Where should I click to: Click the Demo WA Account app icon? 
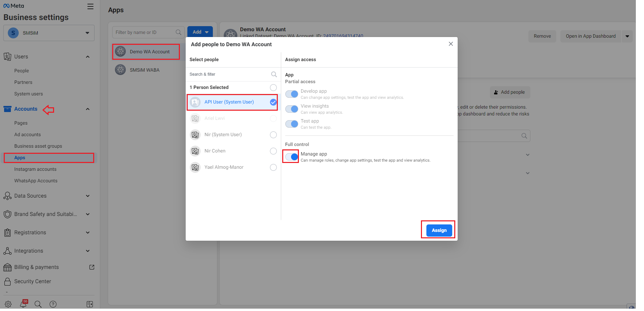click(120, 52)
